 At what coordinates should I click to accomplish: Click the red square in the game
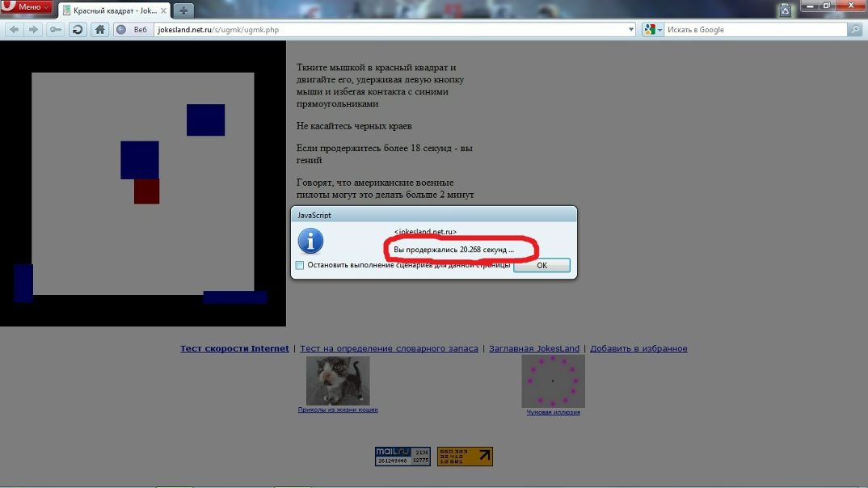[146, 191]
